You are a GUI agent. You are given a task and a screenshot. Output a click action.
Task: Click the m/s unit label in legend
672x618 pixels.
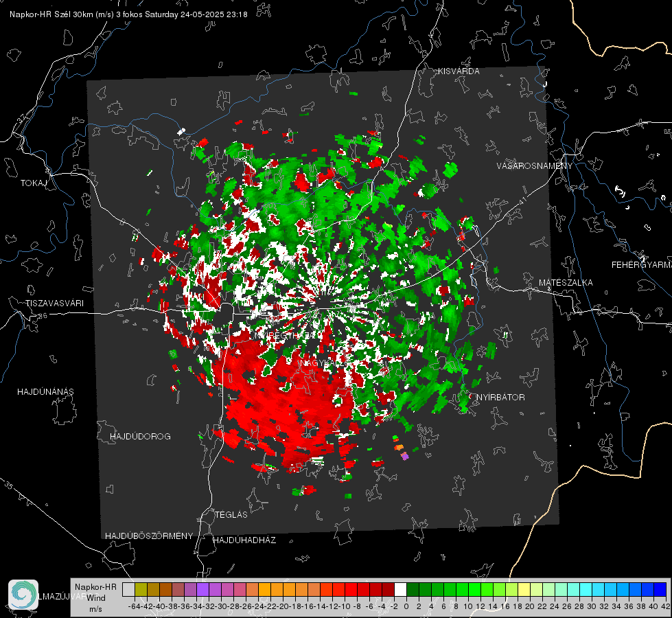95,609
